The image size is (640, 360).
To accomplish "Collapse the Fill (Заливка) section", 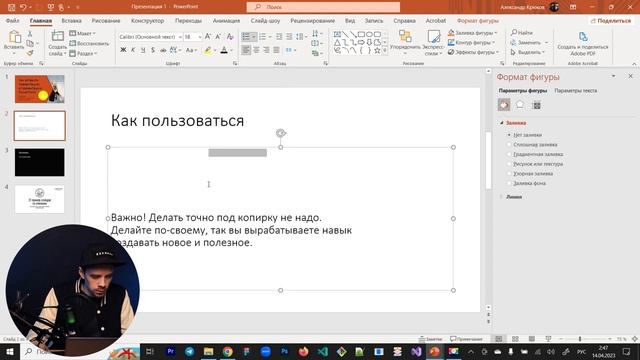I will 502,123.
